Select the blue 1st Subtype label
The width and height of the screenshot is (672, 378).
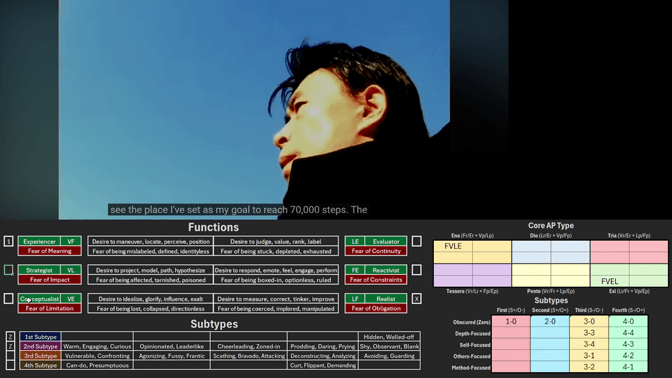[x=40, y=337]
